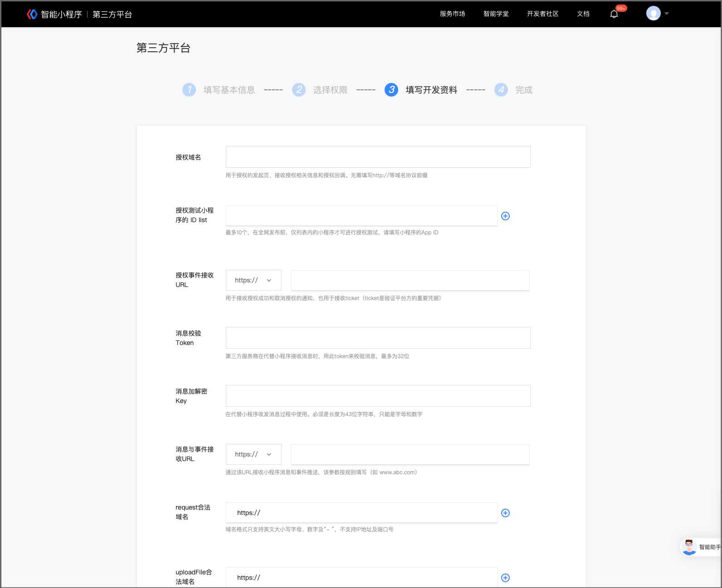Click step 2 circle 选择权限
The width and height of the screenshot is (722, 588).
(x=299, y=90)
